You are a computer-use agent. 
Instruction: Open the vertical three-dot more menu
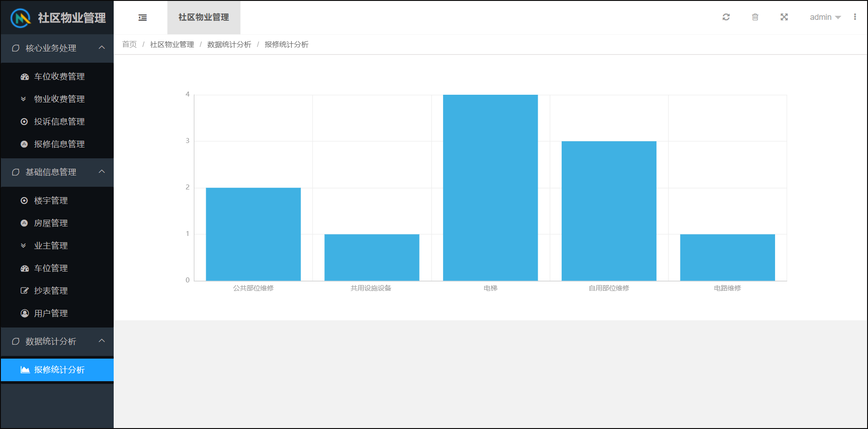pyautogui.click(x=855, y=17)
